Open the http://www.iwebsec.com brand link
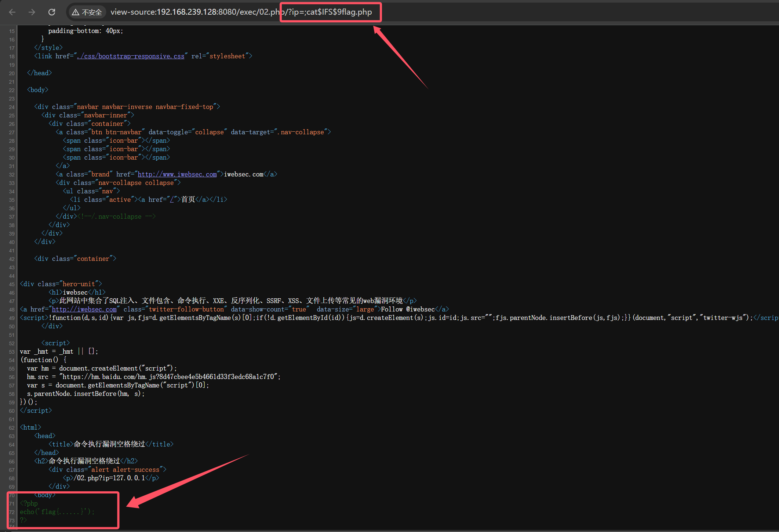 coord(177,174)
